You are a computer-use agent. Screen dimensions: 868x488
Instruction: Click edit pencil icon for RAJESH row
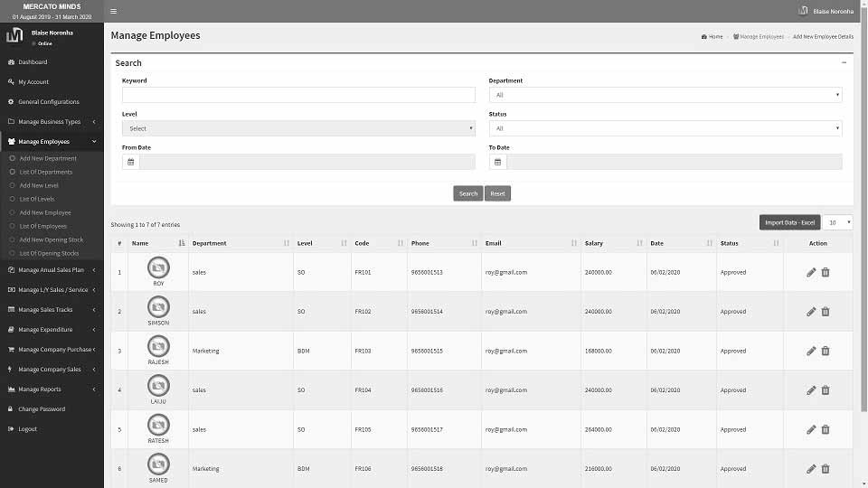point(811,351)
